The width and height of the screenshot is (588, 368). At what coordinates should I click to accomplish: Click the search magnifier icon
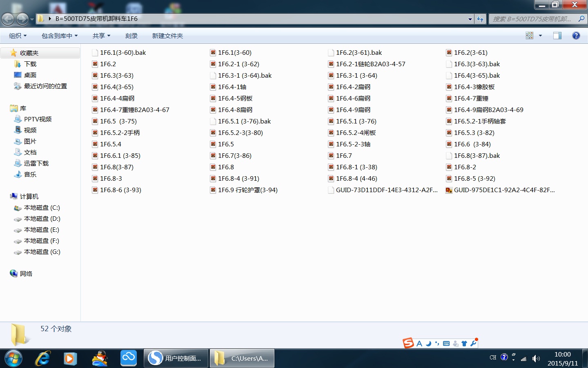(x=581, y=19)
